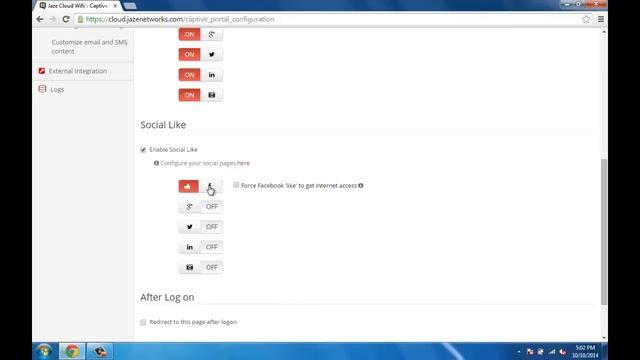Turn off LinkedIn login ON toggle
640x360 pixels.
(x=189, y=75)
